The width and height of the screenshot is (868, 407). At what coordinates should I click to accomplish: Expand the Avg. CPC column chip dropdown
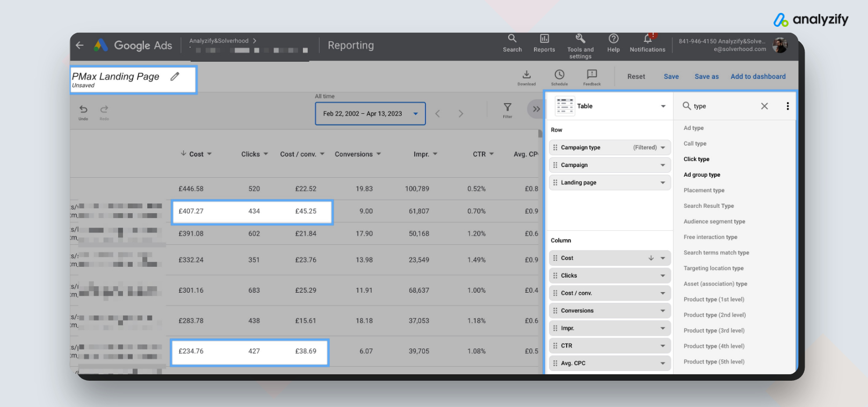point(663,364)
